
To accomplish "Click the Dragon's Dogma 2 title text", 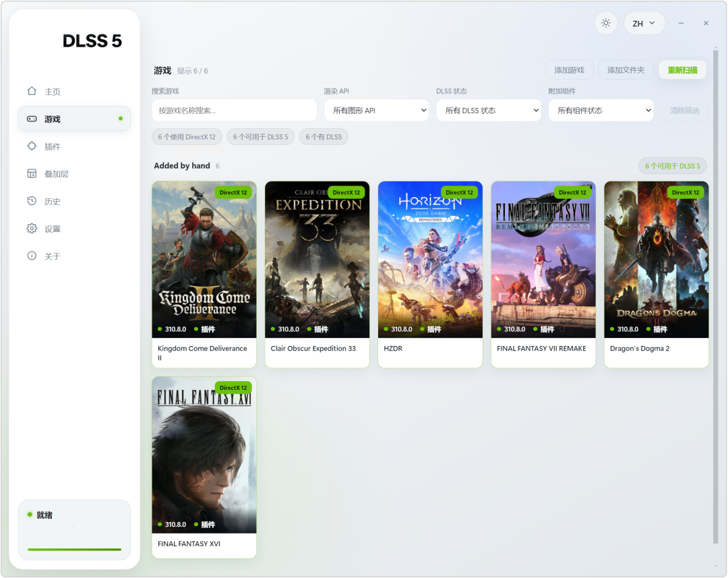I will tap(639, 348).
